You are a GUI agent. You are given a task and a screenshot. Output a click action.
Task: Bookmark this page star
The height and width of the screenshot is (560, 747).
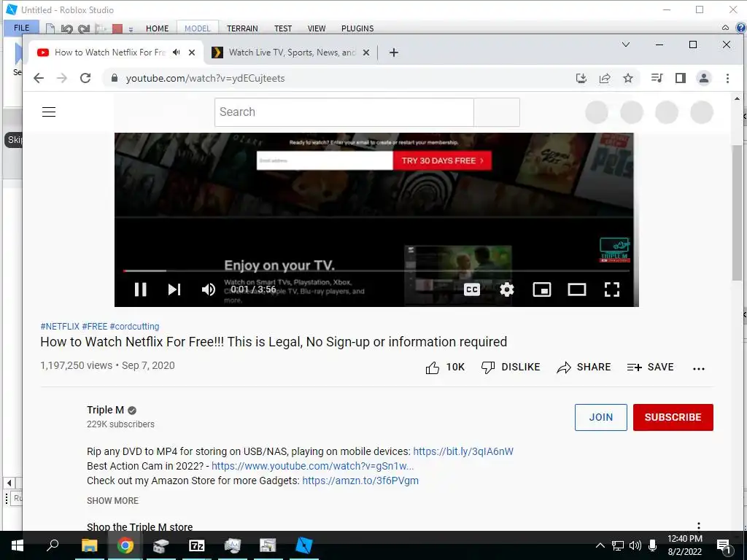coord(628,78)
